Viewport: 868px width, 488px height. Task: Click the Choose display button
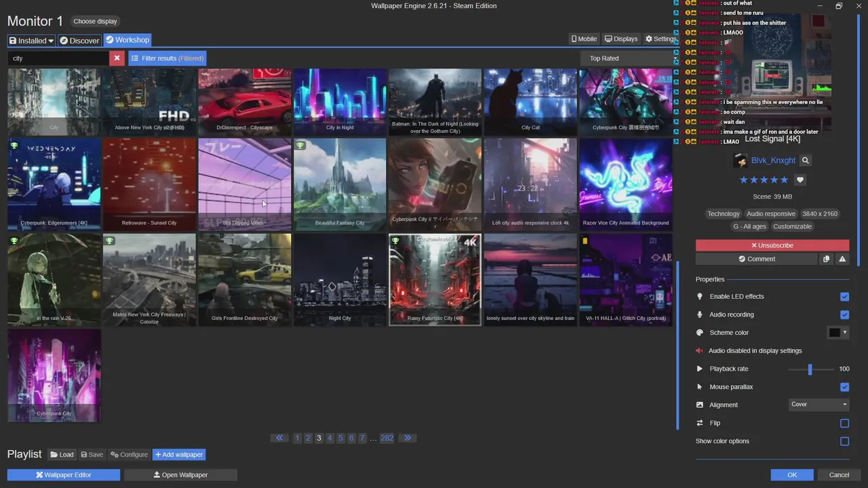95,21
